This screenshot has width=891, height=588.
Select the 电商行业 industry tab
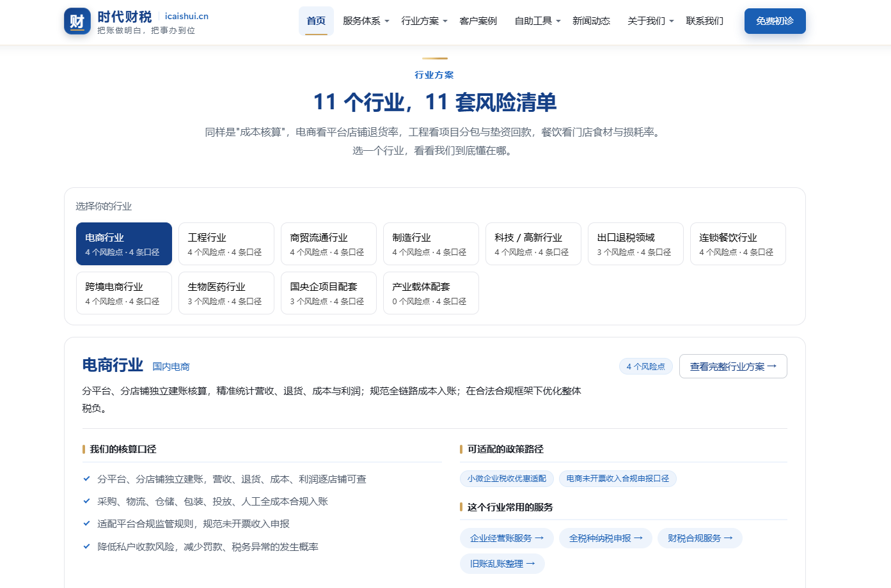(x=124, y=244)
